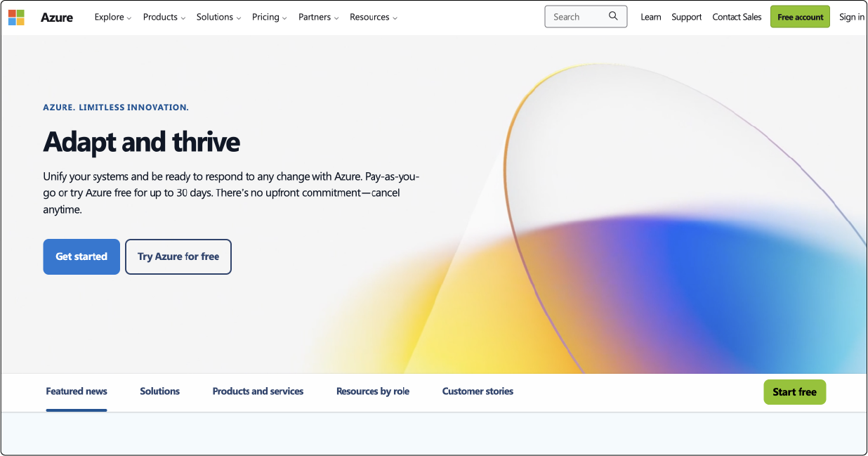The image size is (868, 456).
Task: Click the 'Adapt and thrive' heading
Action: (x=142, y=142)
